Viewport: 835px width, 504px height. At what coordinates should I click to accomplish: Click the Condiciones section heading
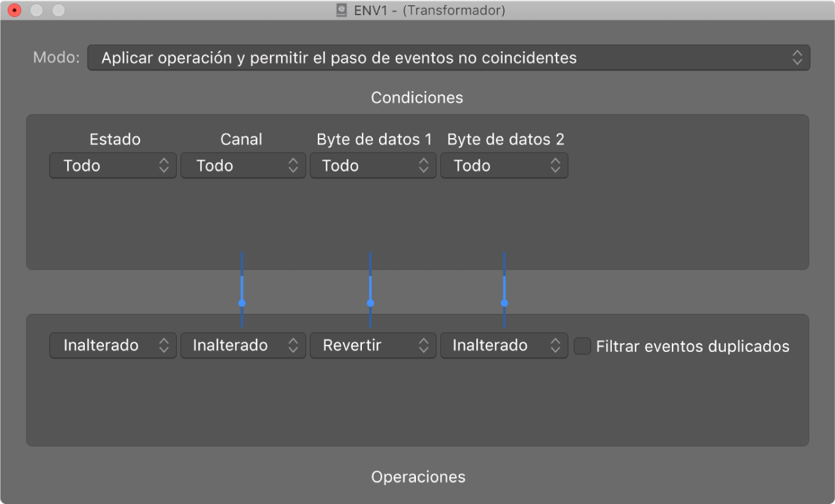click(x=417, y=98)
